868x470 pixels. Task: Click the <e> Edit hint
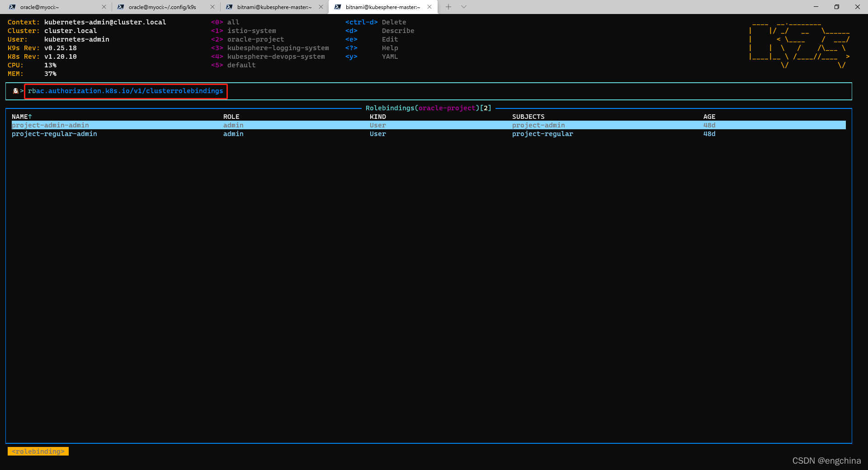point(372,39)
